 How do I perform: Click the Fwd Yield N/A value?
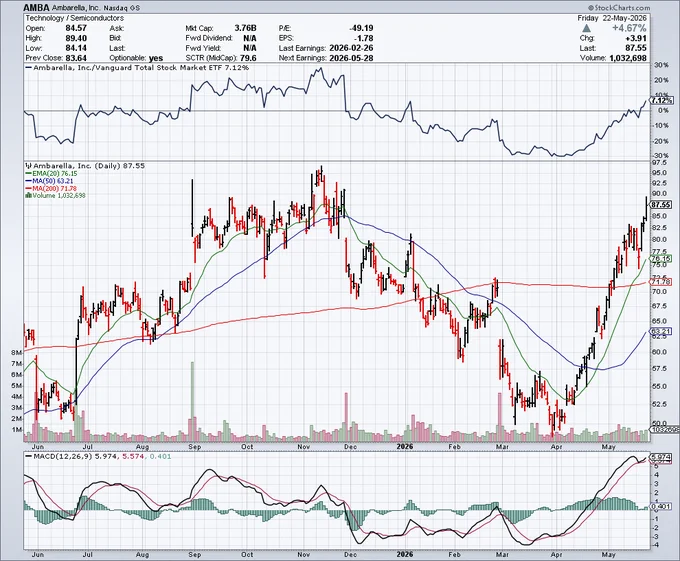(x=250, y=48)
